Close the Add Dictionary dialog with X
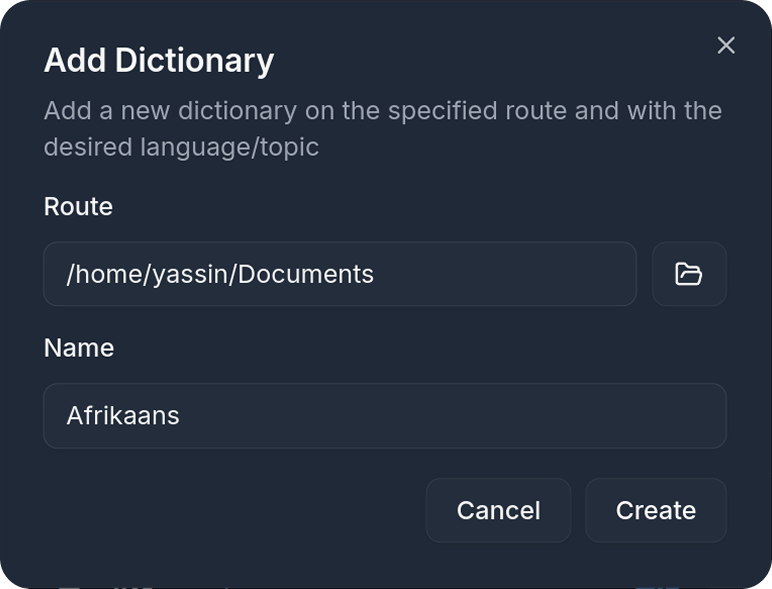This screenshot has width=772, height=589. [x=726, y=45]
